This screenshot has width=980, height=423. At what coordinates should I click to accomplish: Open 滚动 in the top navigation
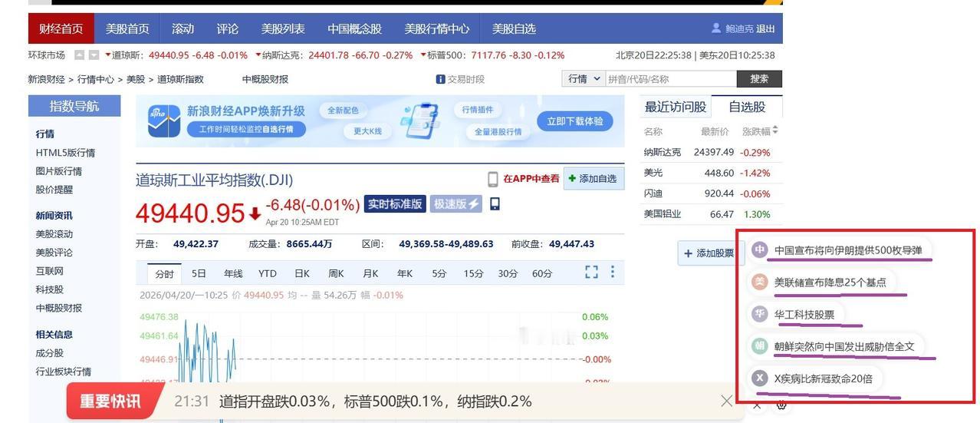coord(183,28)
